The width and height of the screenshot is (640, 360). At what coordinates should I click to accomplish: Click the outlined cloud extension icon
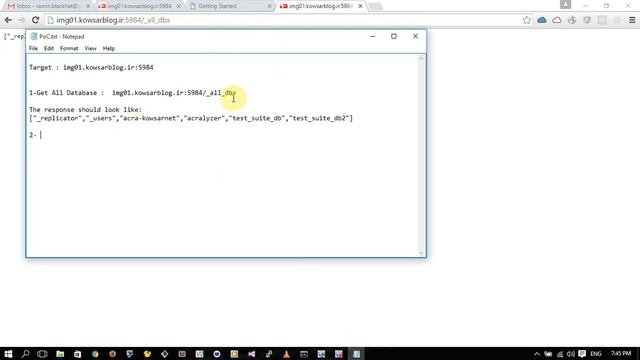[557, 20]
